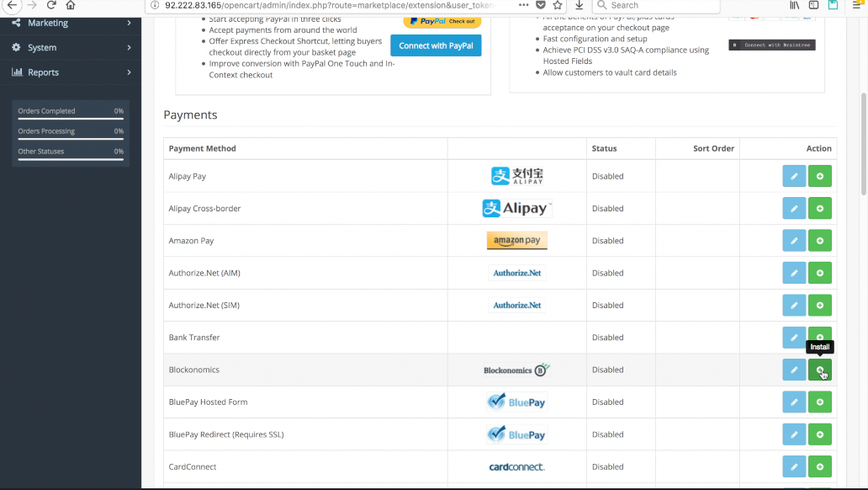This screenshot has height=490, width=868.
Task: Edit the Blockonomics payment method
Action: click(794, 370)
